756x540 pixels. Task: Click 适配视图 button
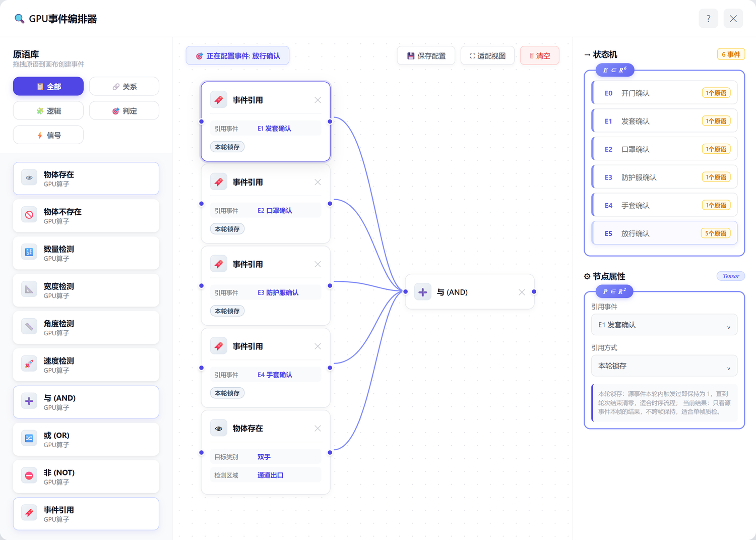click(487, 55)
